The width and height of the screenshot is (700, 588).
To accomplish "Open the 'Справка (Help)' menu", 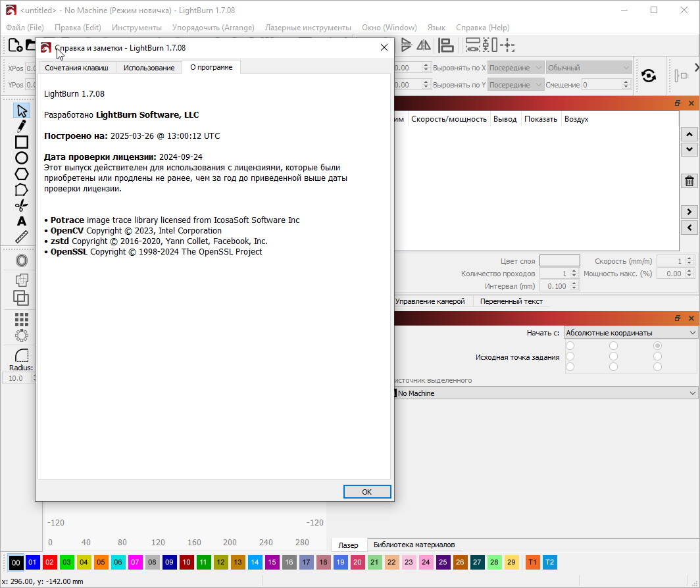I will click(483, 28).
